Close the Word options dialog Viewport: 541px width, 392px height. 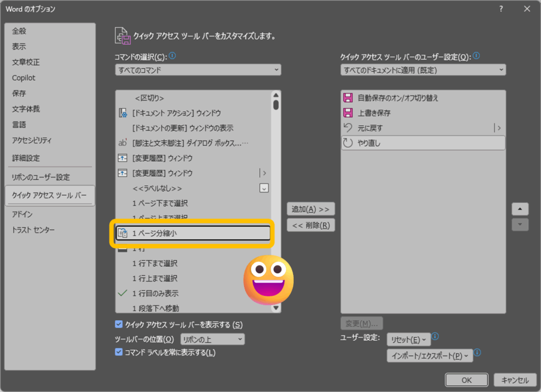point(527,9)
